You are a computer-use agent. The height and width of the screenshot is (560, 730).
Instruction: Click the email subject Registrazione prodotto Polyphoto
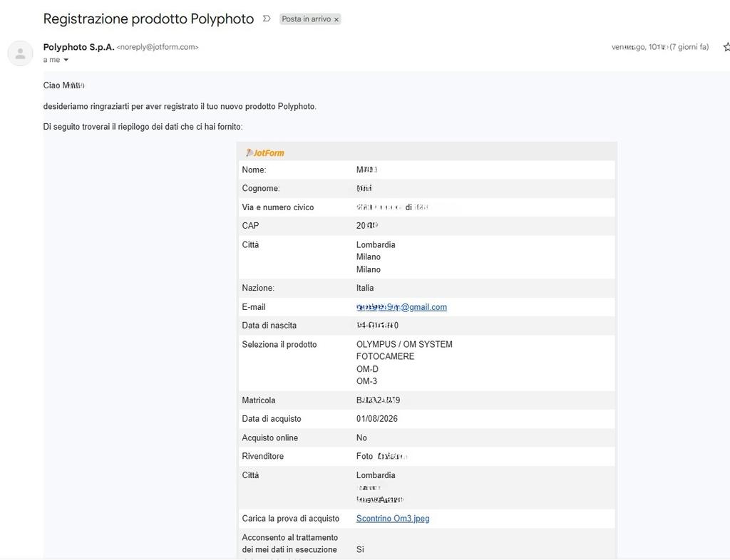pyautogui.click(x=148, y=19)
